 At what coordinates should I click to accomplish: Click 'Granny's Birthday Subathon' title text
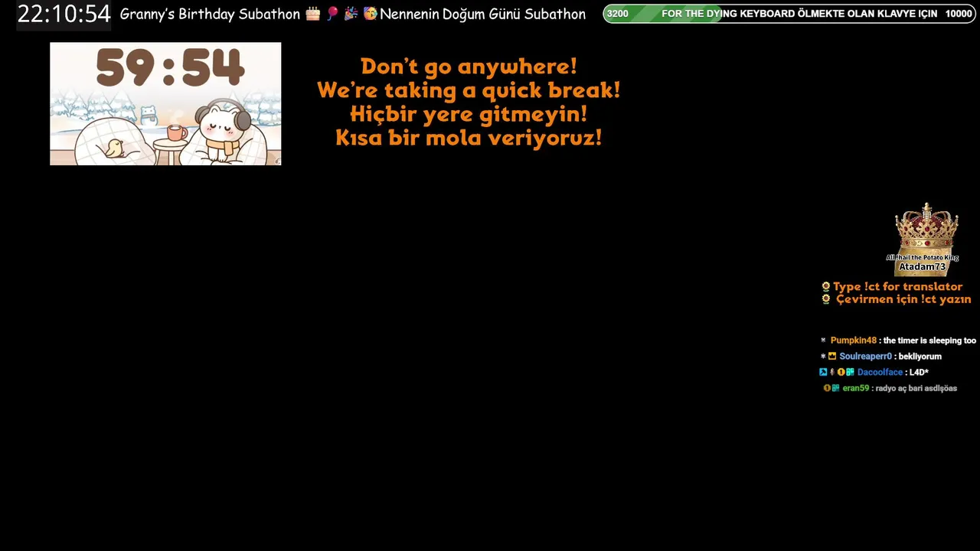210,15
